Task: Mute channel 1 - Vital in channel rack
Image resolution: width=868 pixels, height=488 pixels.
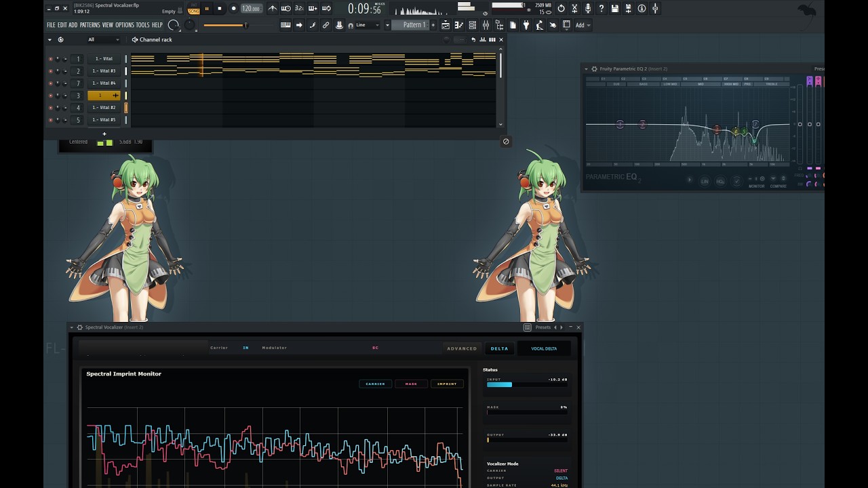Action: point(50,59)
